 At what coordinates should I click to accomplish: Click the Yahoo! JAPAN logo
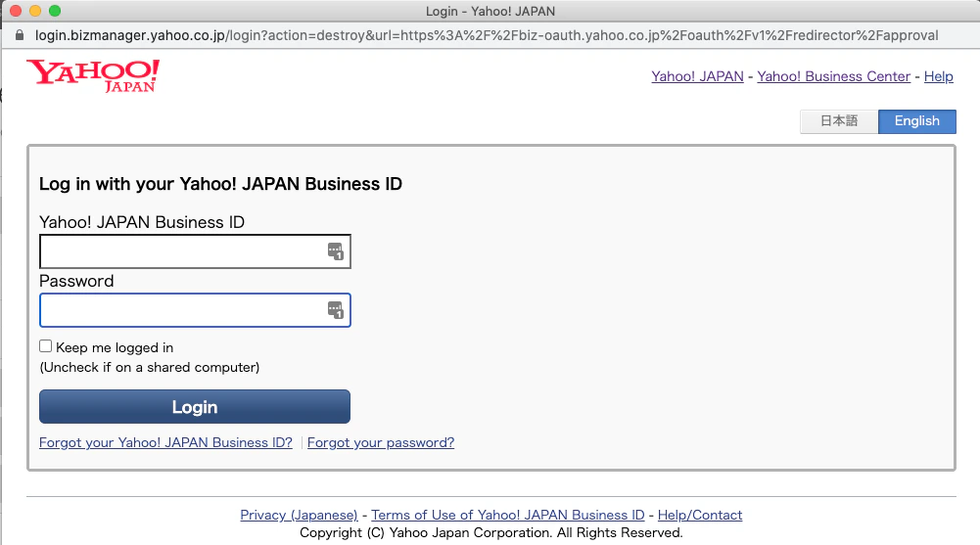(x=93, y=75)
